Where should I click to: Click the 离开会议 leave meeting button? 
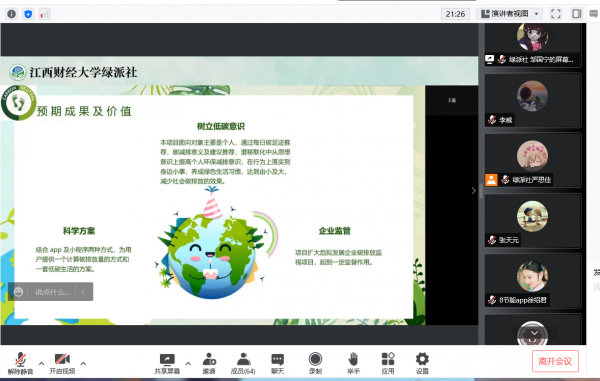[x=555, y=361]
